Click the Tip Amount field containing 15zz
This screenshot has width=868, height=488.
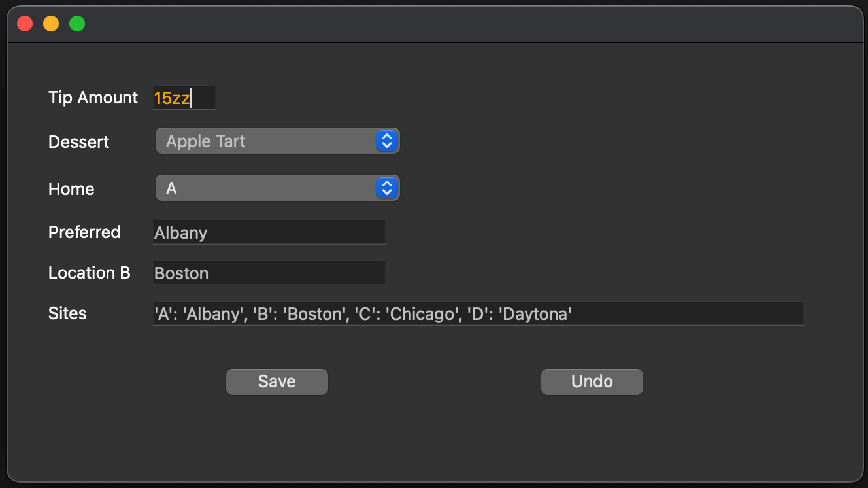183,98
